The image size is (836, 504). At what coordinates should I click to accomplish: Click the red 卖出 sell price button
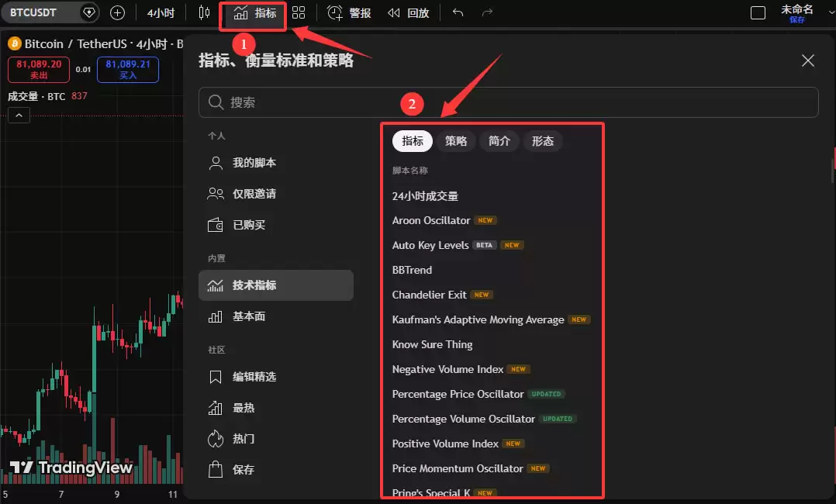coord(39,69)
